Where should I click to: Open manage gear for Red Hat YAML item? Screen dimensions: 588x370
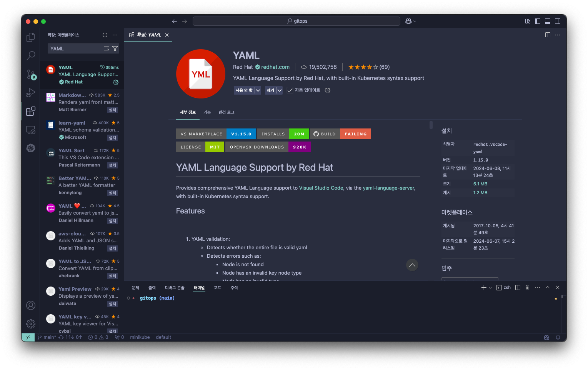pos(116,82)
